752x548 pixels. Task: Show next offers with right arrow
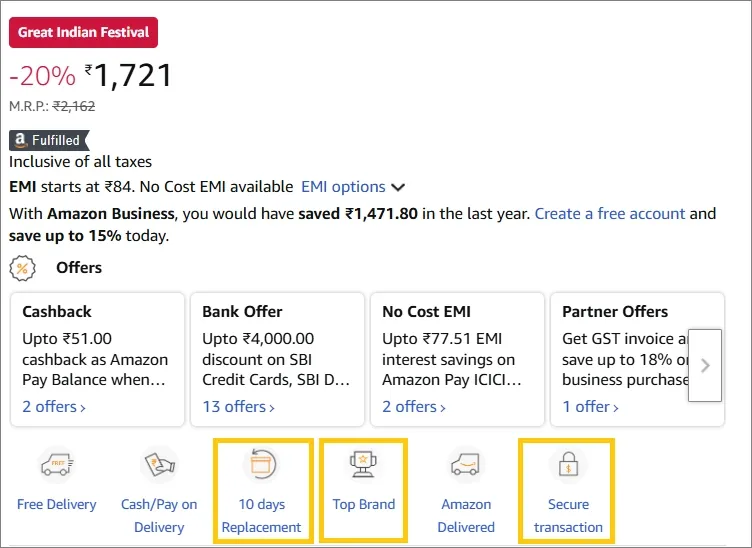[705, 366]
